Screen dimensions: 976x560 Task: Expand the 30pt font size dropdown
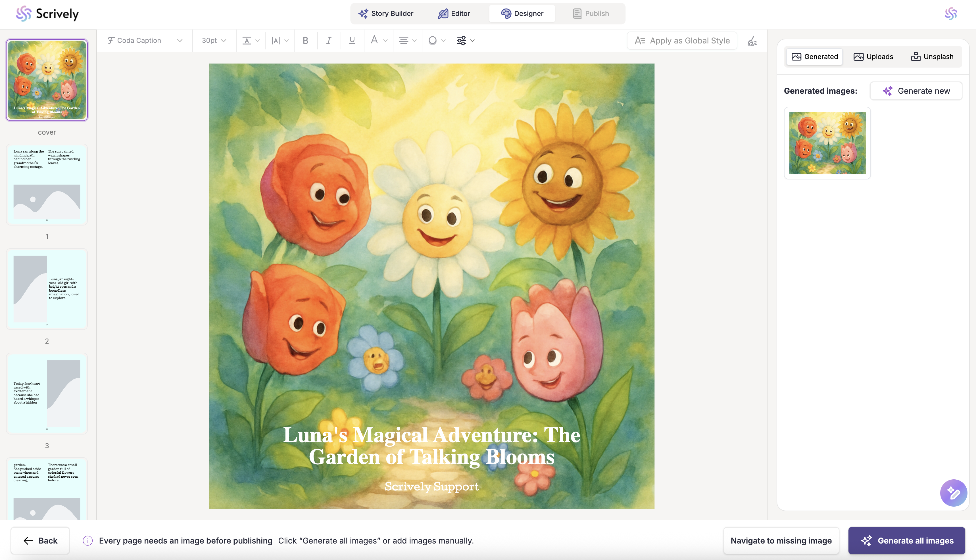pos(214,40)
